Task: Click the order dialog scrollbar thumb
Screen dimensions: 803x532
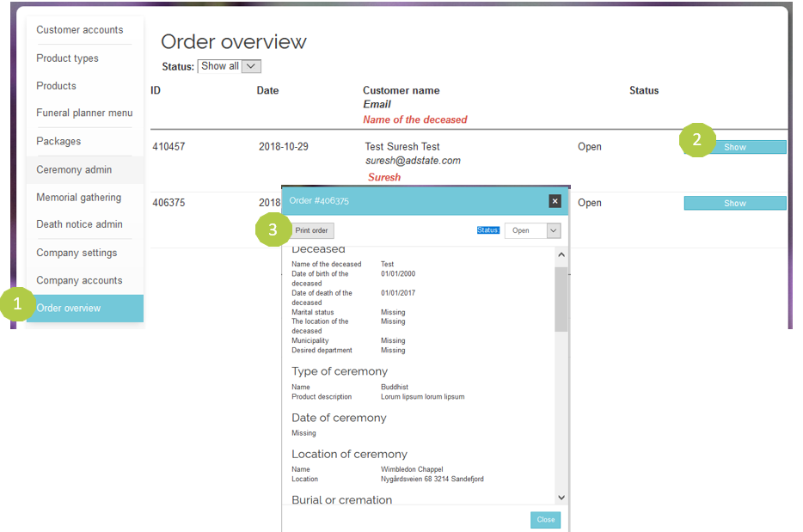Action: 561,298
